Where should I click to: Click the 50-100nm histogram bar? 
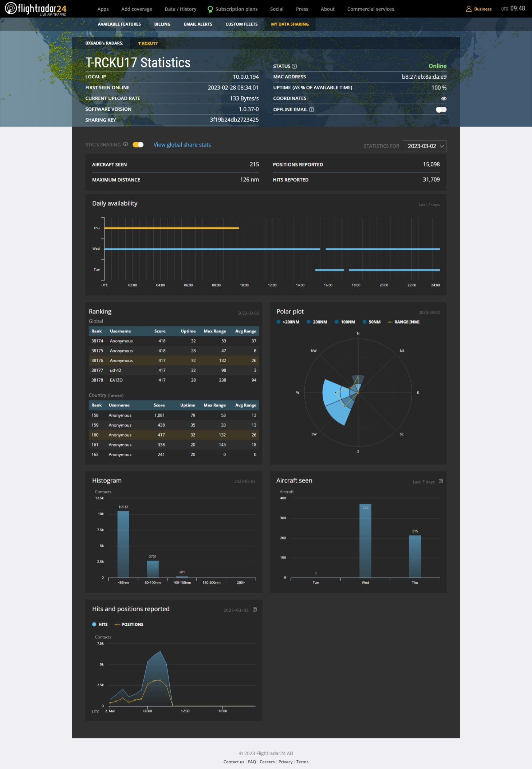153,569
